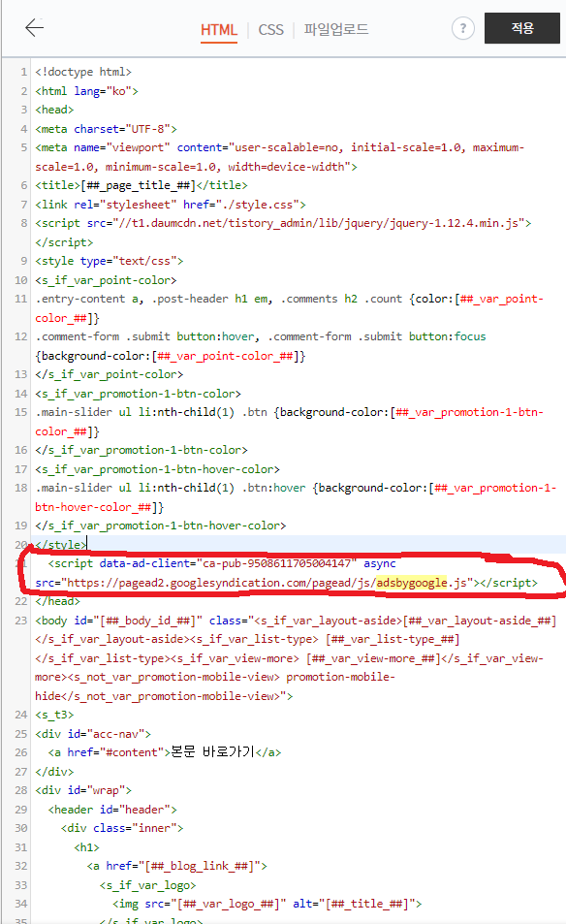
Task: Click the ca-pub-9508611705004147 client ID string
Action: pyautogui.click(x=277, y=563)
